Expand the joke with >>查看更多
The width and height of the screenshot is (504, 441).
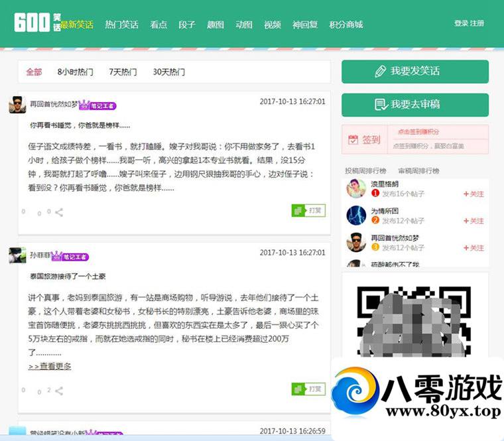pyautogui.click(x=50, y=366)
